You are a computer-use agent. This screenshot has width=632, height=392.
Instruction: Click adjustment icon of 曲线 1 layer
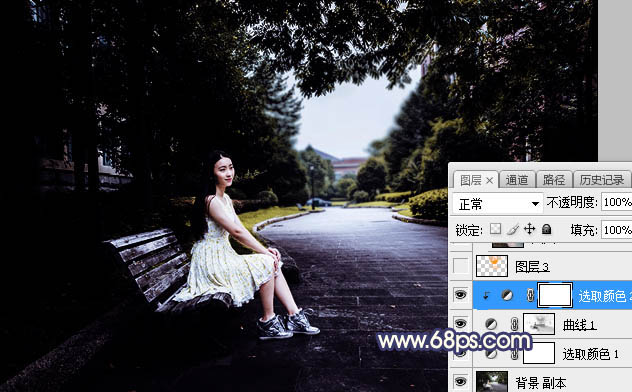coord(491,324)
